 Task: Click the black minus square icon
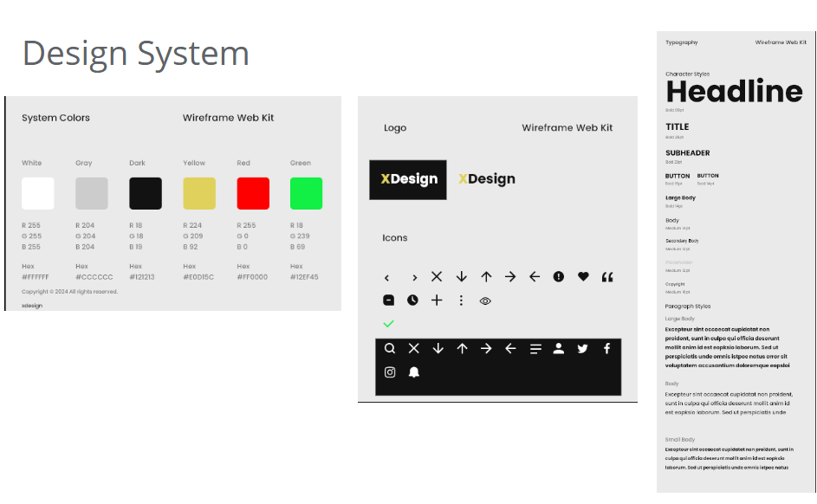click(x=389, y=300)
